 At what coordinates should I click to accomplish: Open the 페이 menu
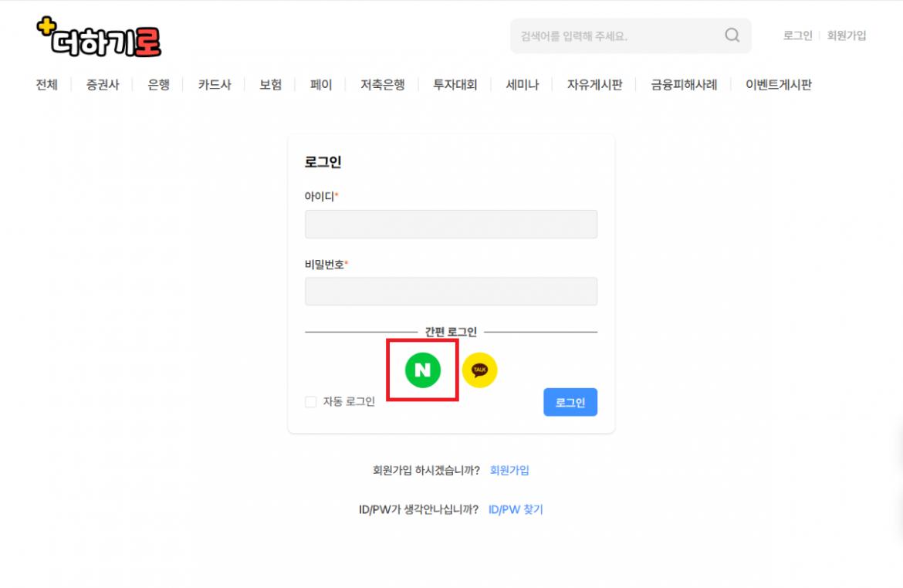tap(321, 85)
